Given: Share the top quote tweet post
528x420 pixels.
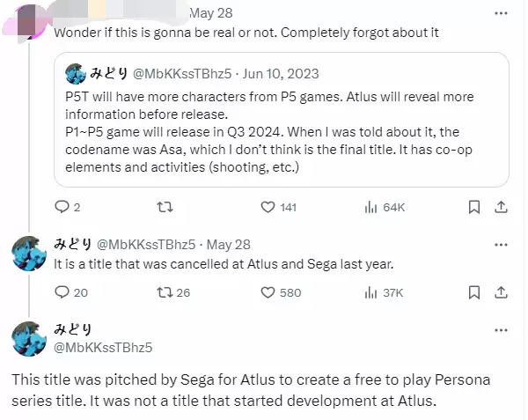Looking at the screenshot, I should [x=501, y=208].
